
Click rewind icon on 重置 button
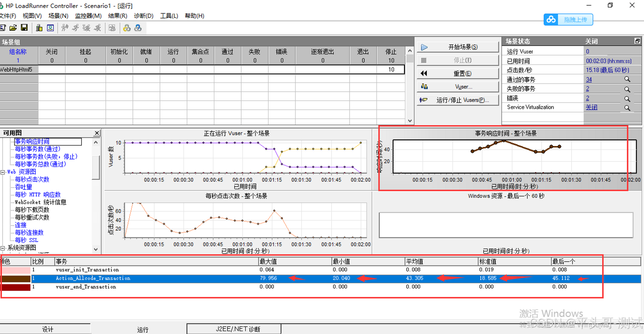(x=424, y=73)
